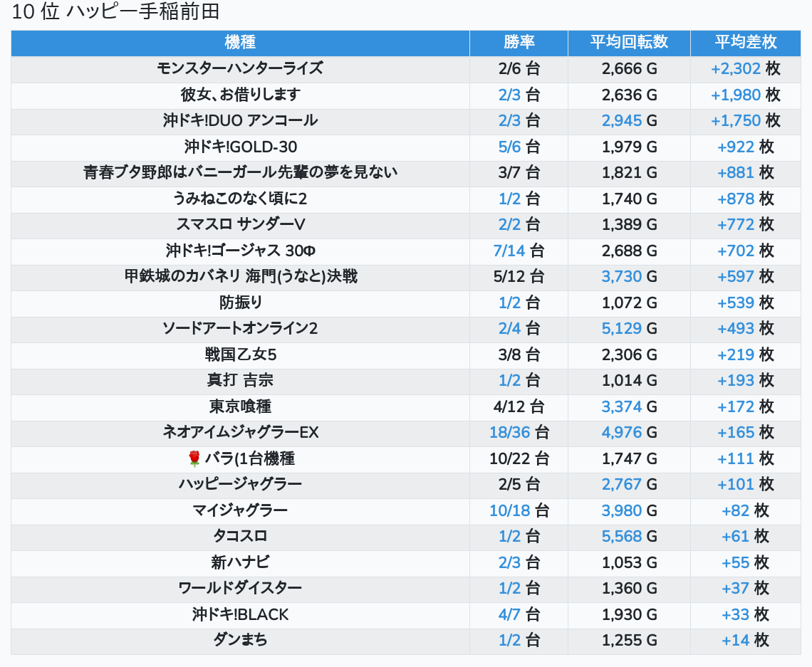Viewport: 812px width, 667px height.
Task: Click the +2,302 average difference value
Action: [735, 69]
